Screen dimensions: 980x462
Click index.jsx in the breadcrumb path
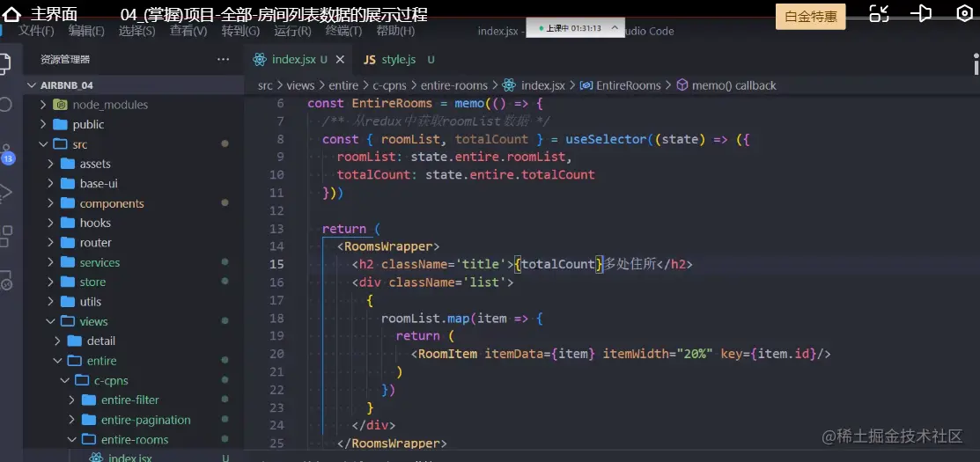click(x=543, y=84)
